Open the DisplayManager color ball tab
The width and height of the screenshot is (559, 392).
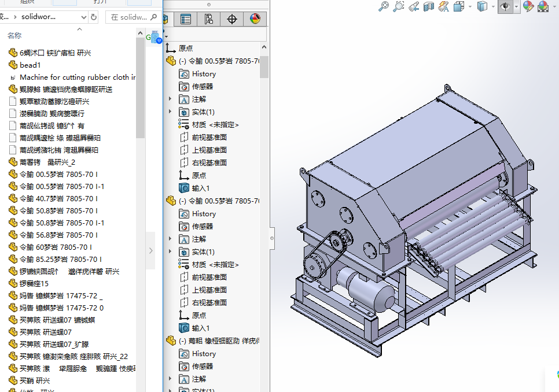pos(255,19)
